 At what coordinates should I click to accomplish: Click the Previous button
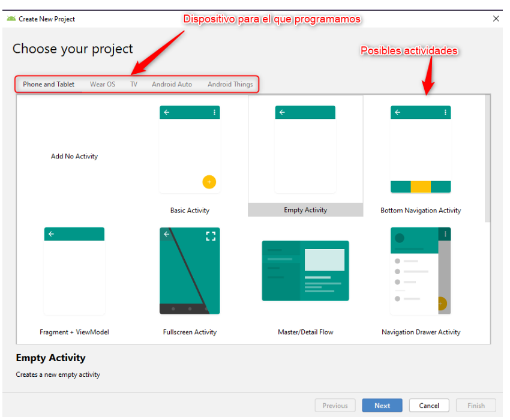pyautogui.click(x=335, y=406)
